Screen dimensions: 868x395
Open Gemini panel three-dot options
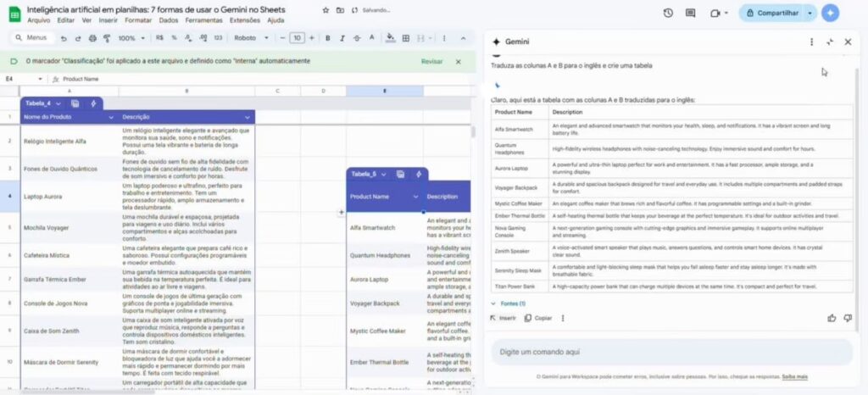(x=811, y=42)
